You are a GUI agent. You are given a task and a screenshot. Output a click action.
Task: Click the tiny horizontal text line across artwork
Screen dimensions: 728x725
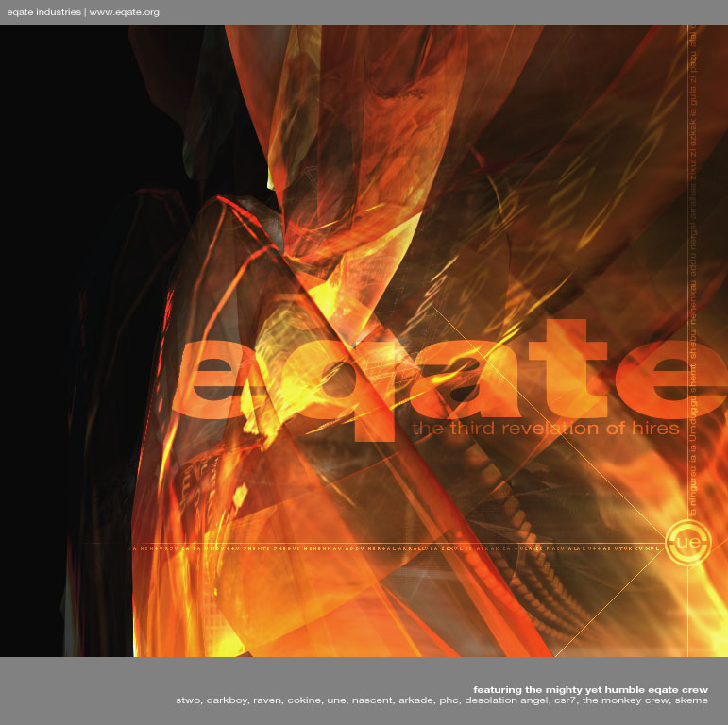[397, 547]
